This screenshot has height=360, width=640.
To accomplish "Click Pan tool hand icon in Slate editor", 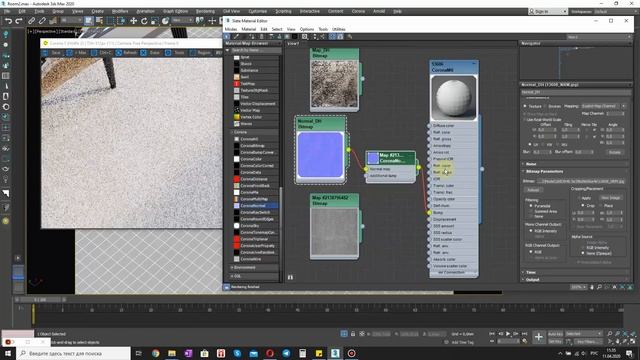I will pyautogui.click(x=592, y=287).
